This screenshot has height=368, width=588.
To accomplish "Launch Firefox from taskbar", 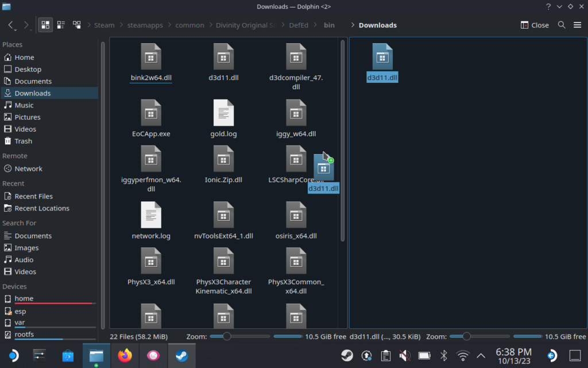I will pyautogui.click(x=125, y=355).
